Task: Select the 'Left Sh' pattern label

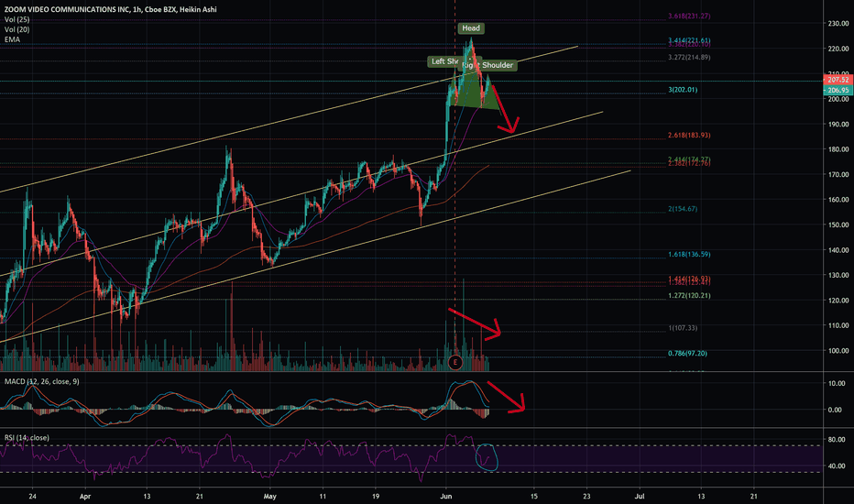Action: tap(443, 61)
